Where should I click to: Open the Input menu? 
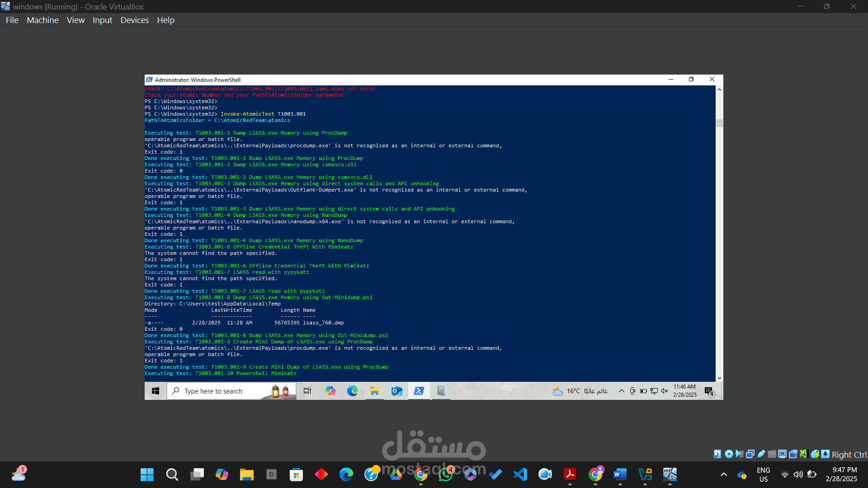point(102,20)
